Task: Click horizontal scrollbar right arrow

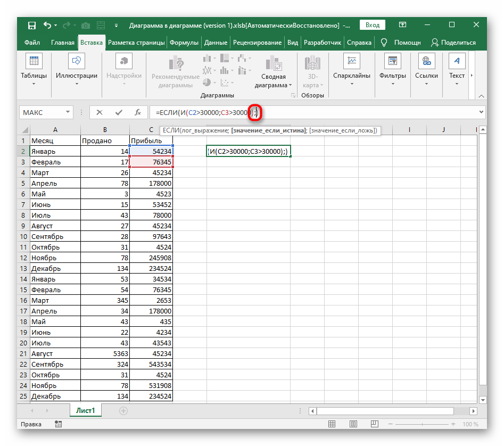Action: (473, 411)
